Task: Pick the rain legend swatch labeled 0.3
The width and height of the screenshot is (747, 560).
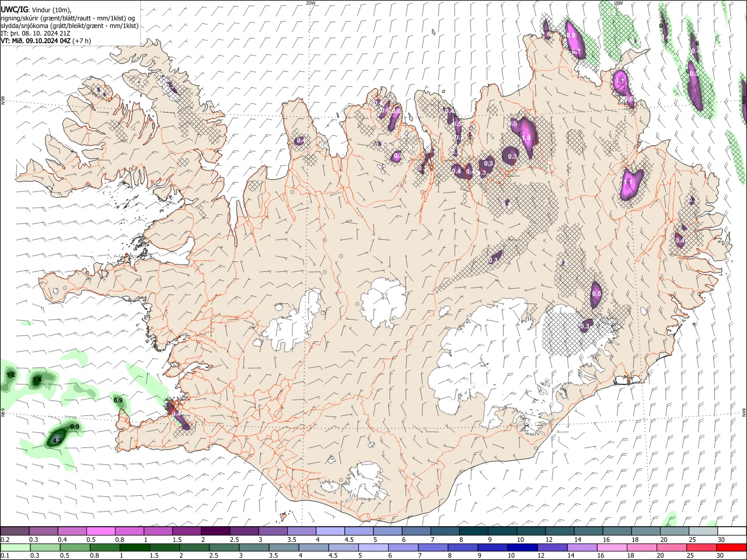Action: [x=46, y=548]
